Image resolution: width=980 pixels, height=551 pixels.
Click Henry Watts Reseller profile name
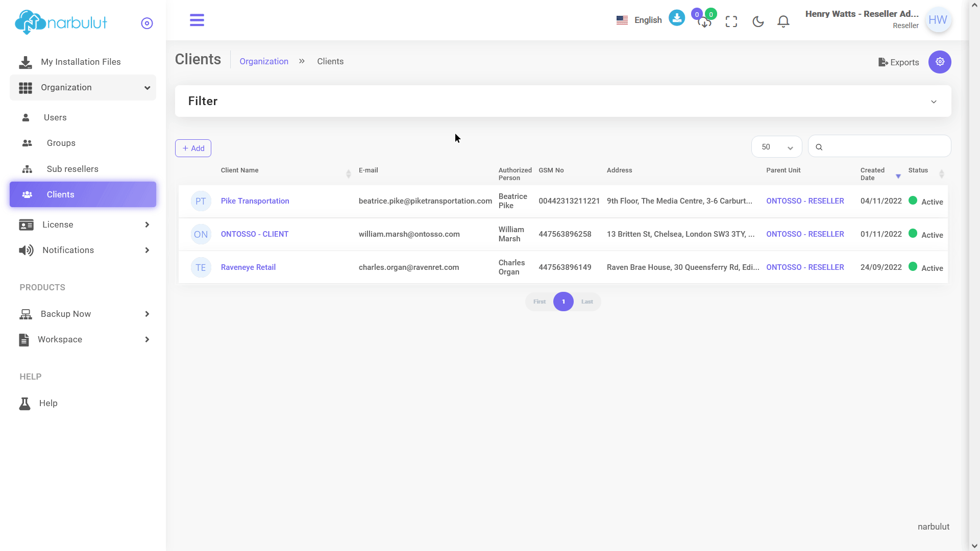862,14
